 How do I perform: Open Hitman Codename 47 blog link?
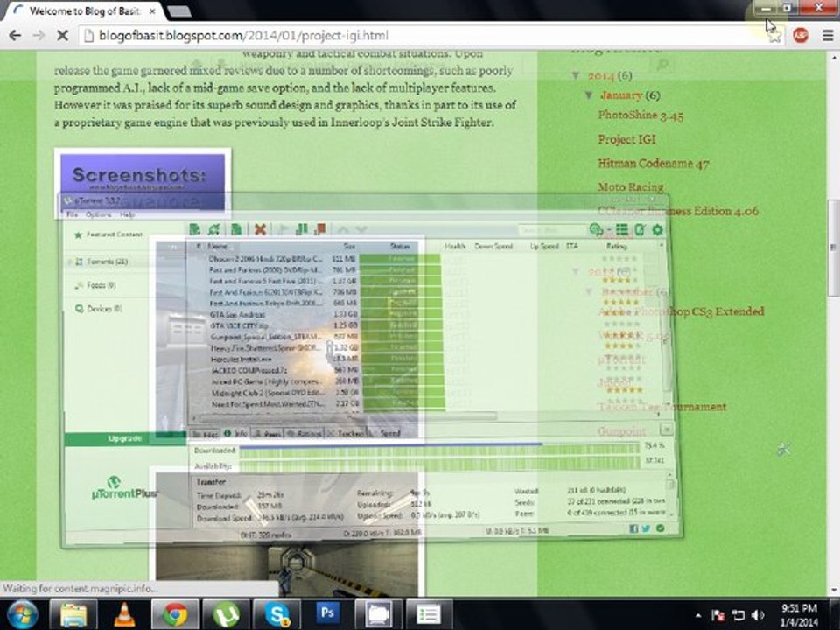654,164
